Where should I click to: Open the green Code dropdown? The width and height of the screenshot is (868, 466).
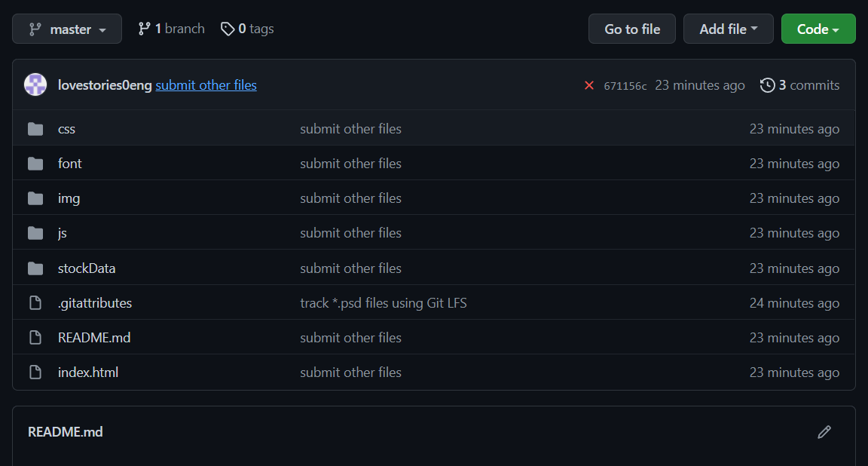(x=818, y=29)
